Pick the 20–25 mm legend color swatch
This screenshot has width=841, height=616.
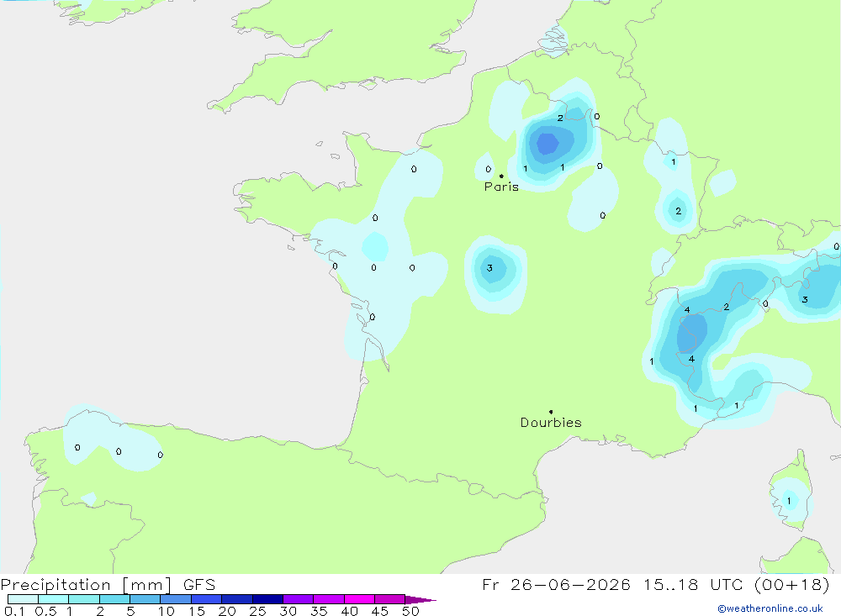coord(237,599)
